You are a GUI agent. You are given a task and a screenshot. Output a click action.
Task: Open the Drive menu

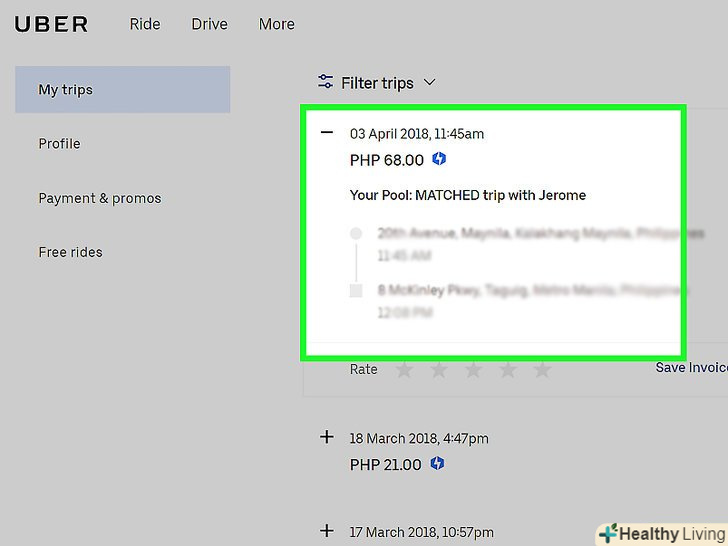pyautogui.click(x=209, y=24)
